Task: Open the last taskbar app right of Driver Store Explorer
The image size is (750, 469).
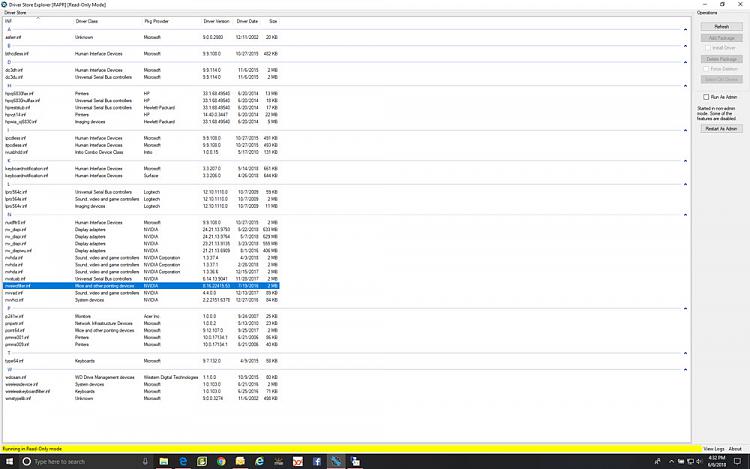Action: tap(355, 461)
